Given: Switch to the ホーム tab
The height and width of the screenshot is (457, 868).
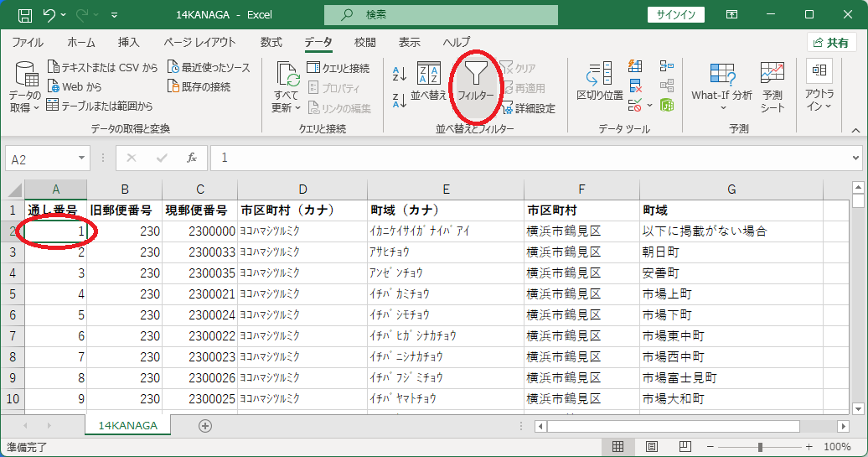Looking at the screenshot, I should 81,42.
